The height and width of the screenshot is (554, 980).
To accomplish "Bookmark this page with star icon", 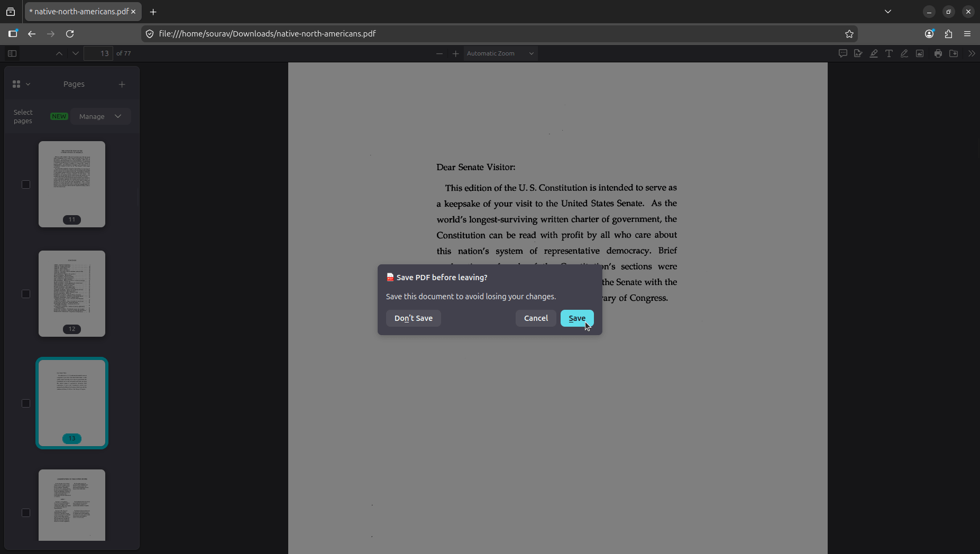I will click(849, 34).
